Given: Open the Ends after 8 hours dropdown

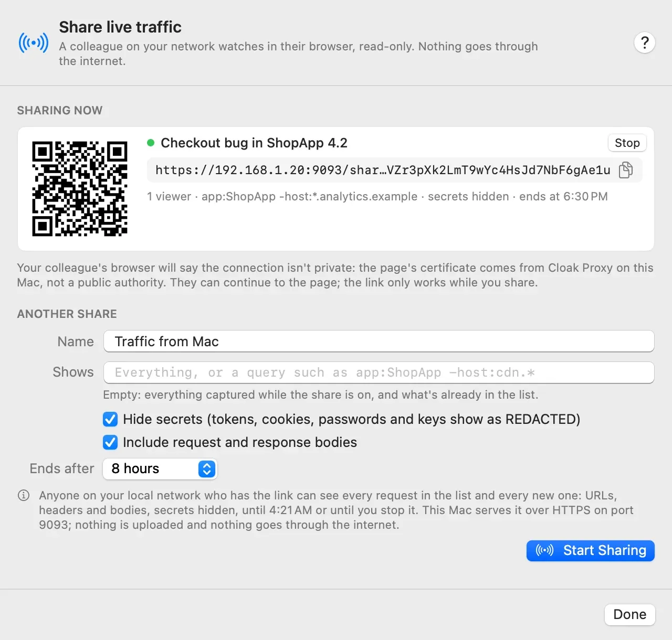Looking at the screenshot, I should click(160, 468).
